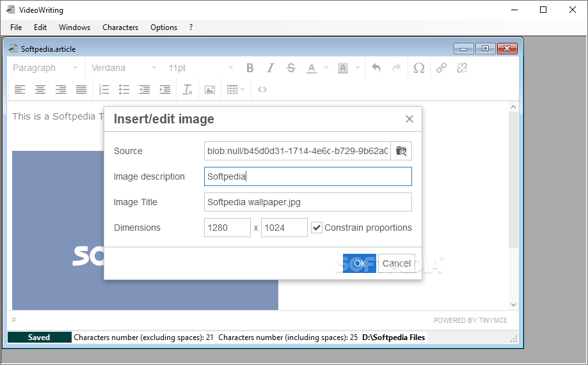Expand the background color picker arrow

[x=358, y=68]
